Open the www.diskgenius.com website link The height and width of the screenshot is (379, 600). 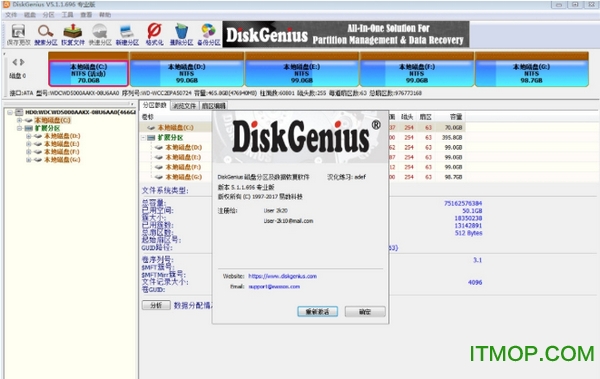(x=282, y=276)
